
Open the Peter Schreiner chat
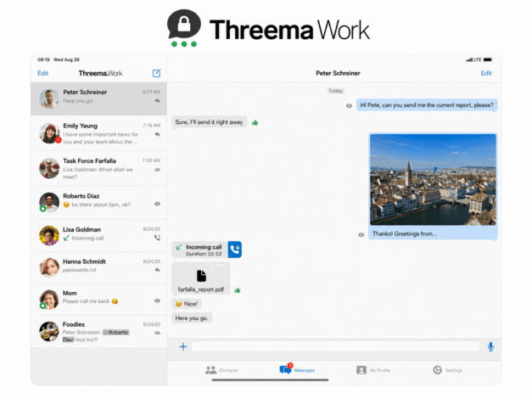click(98, 98)
